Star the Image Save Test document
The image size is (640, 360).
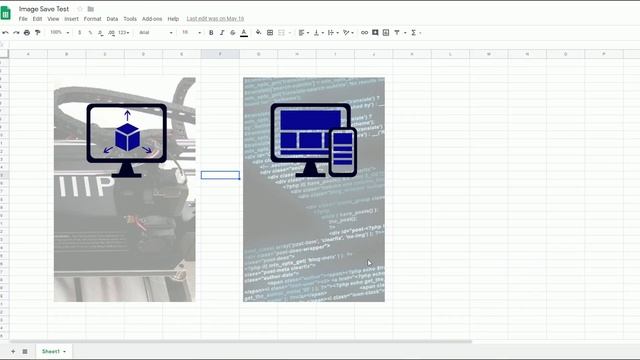click(x=80, y=9)
